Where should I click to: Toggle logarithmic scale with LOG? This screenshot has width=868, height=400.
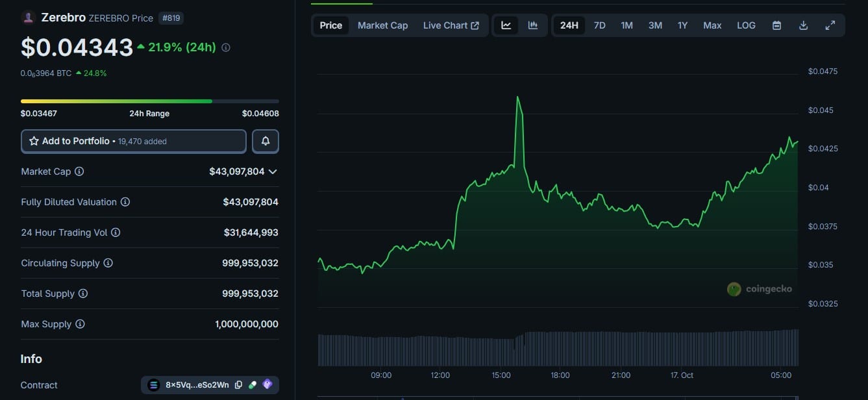pyautogui.click(x=745, y=25)
